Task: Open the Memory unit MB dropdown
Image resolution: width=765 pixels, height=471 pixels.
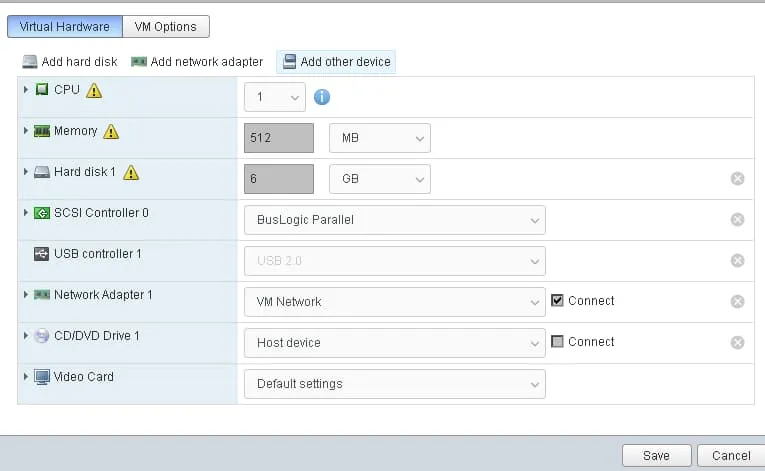Action: (x=379, y=138)
